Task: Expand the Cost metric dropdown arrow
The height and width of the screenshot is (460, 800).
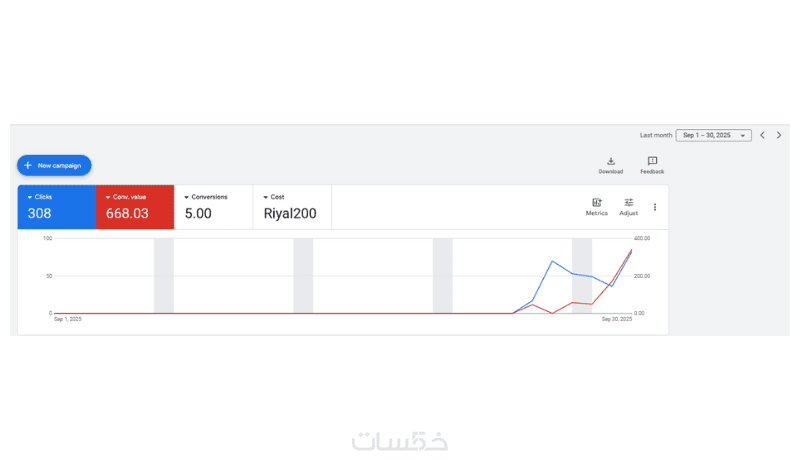Action: point(266,197)
